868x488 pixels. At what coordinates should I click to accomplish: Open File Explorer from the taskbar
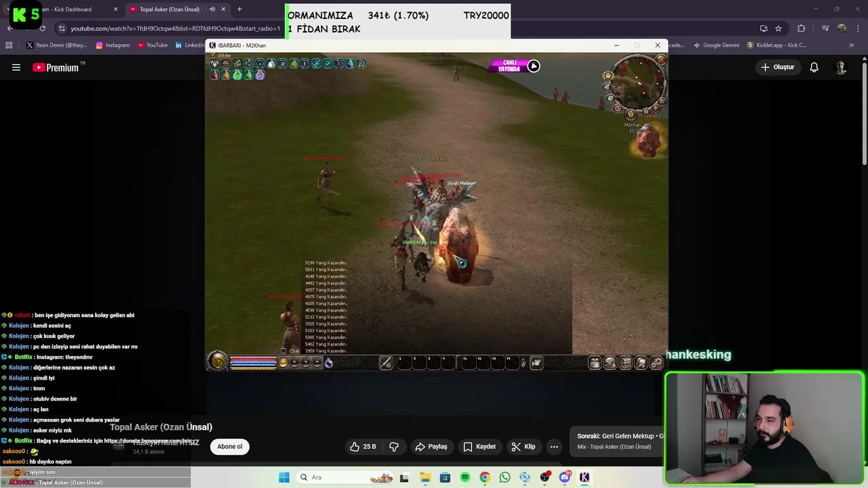coord(425,477)
